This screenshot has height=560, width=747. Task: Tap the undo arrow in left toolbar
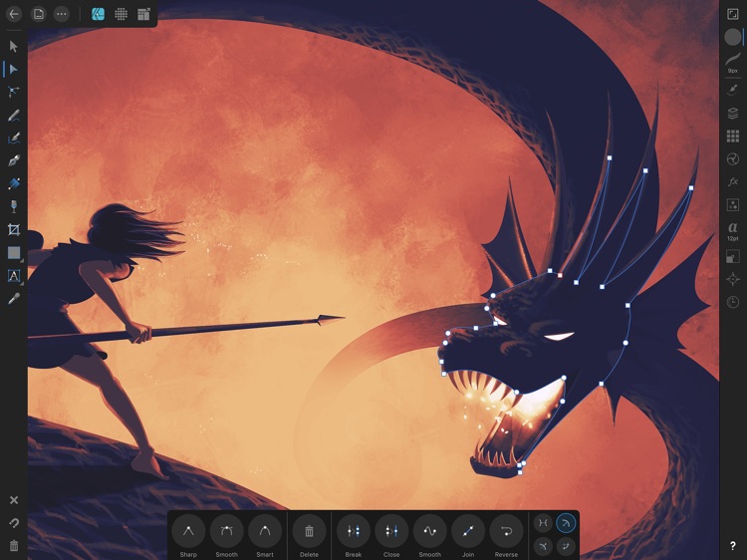pyautogui.click(x=14, y=523)
